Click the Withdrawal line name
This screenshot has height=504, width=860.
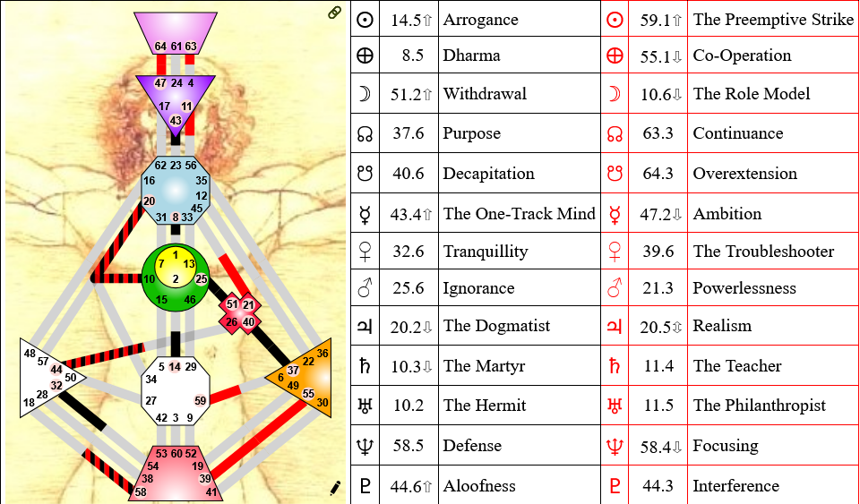[x=485, y=94]
